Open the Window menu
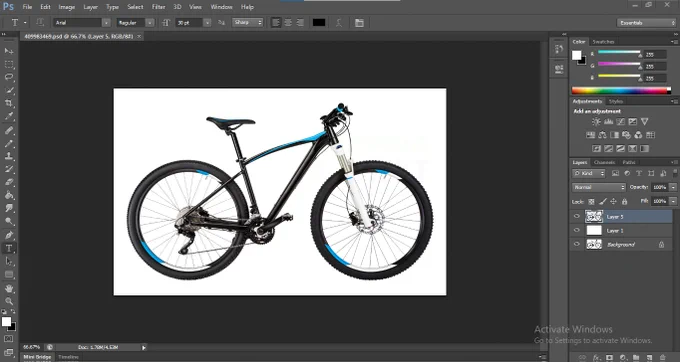Viewport: 680px width, 362px height. click(221, 7)
